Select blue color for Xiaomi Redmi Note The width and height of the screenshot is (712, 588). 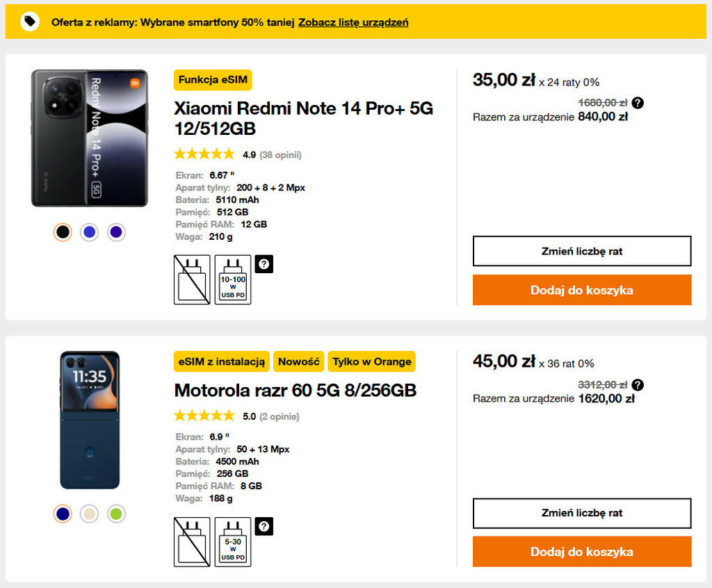(x=89, y=233)
